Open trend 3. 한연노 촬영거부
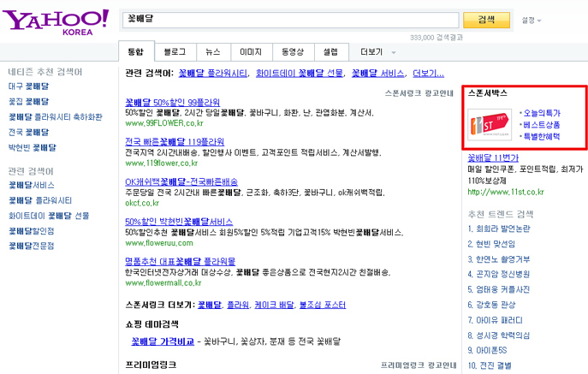 pos(499,259)
